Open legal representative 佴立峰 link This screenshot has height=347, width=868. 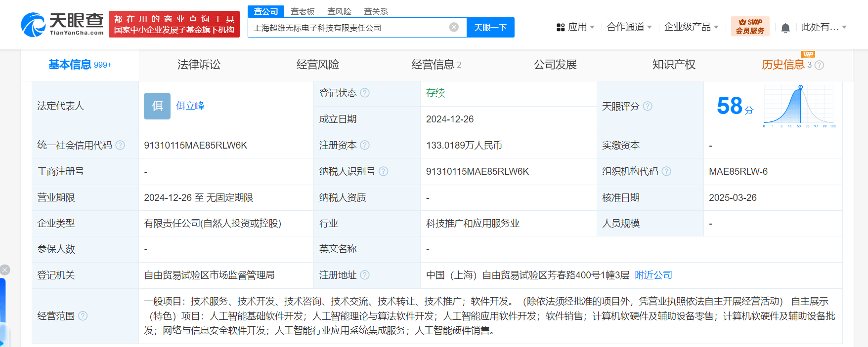[x=190, y=106]
